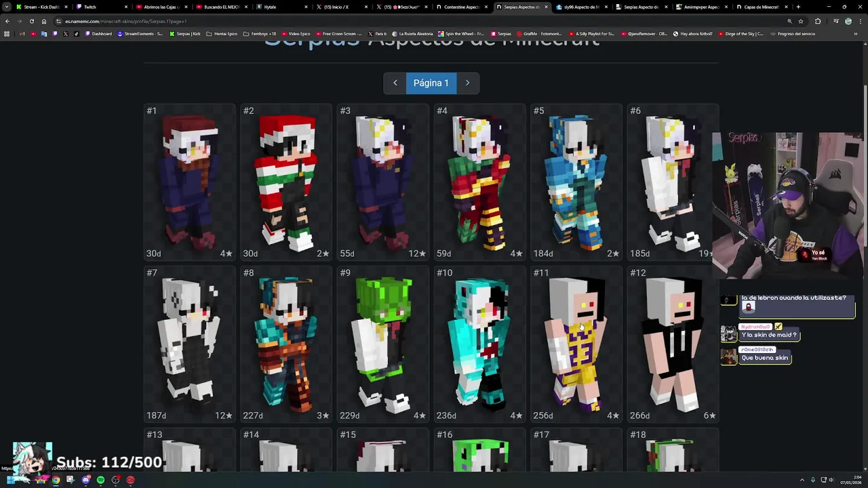Click the 'Subs: 112/500' overlay counter
The height and width of the screenshot is (488, 868).
(x=109, y=463)
